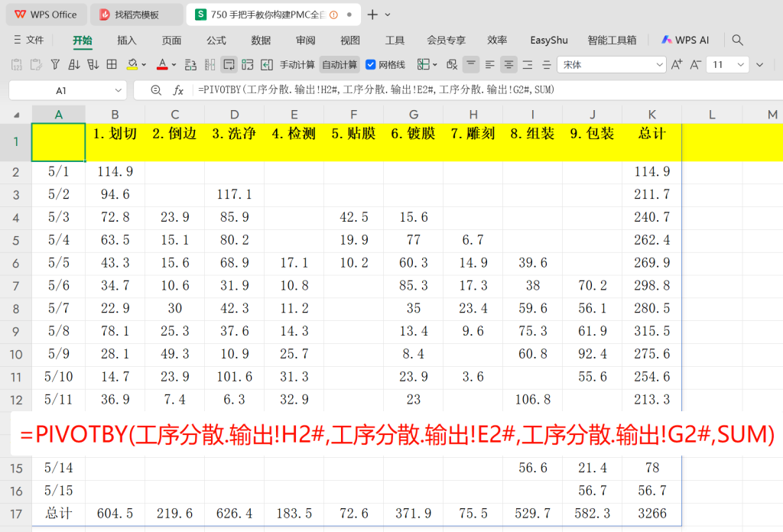Open the 文件 file menu
This screenshot has width=783, height=532.
click(x=29, y=40)
